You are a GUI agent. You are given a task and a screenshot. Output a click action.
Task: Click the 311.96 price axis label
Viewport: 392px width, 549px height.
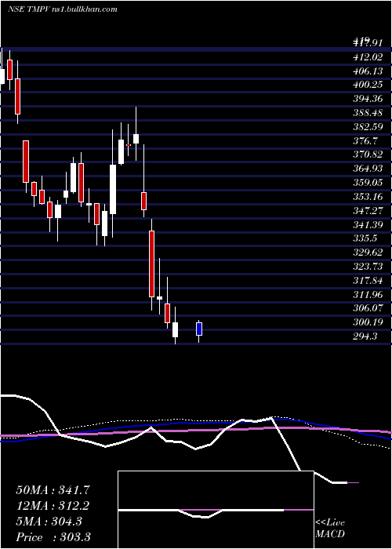pos(368,294)
